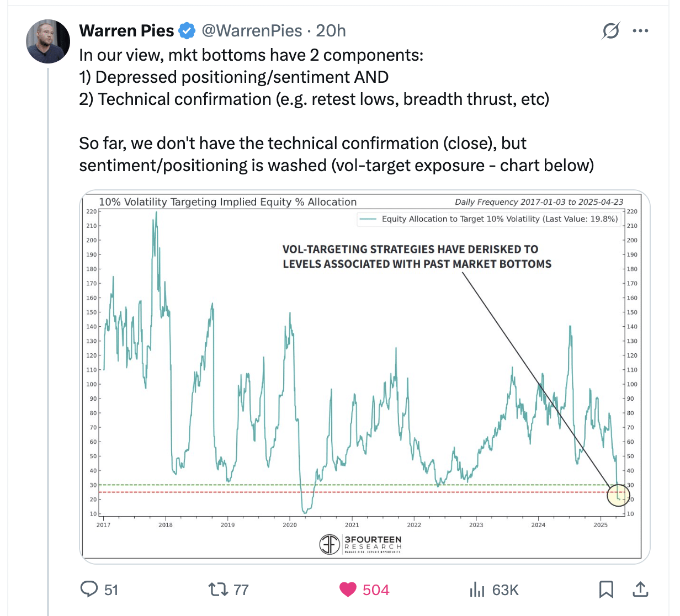The image size is (680, 616).
Task: Click the 77 reposts count
Action: click(241, 590)
